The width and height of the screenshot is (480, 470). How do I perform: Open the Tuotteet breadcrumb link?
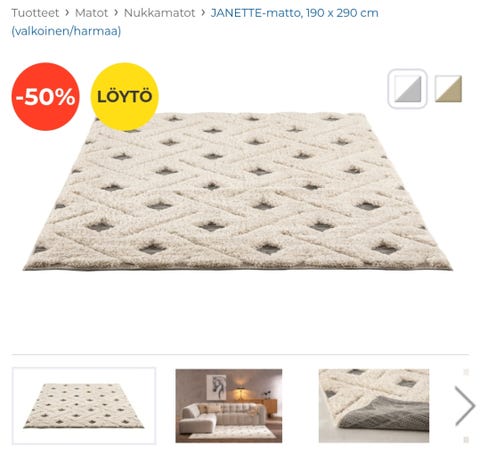pos(35,13)
